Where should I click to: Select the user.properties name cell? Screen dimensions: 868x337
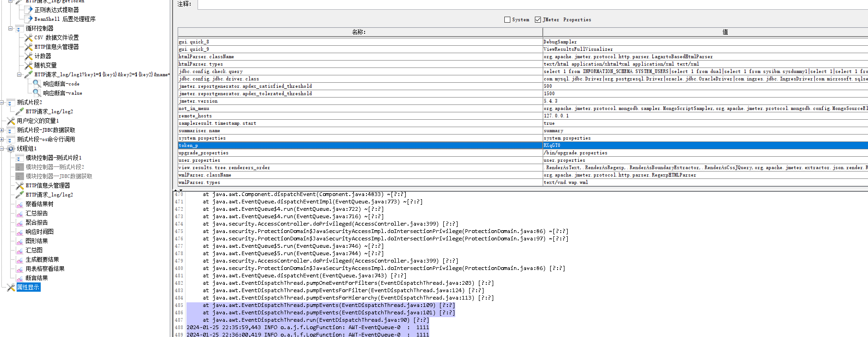[360, 160]
